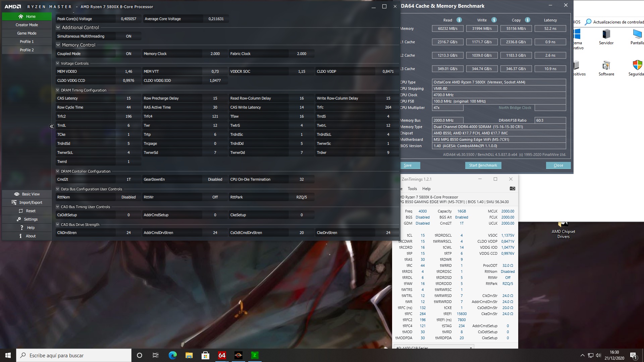Click Close button in AIDA64 benchmark

click(x=558, y=165)
